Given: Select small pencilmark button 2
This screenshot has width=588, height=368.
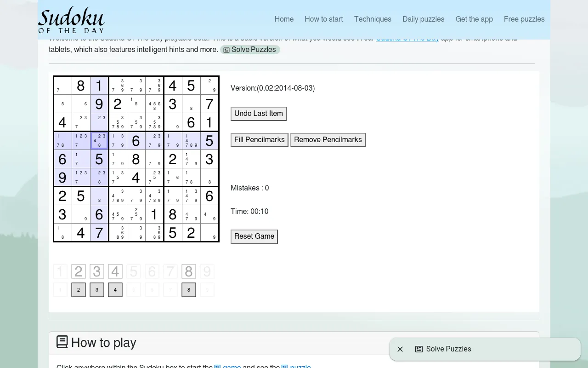Looking at the screenshot, I should pos(79,290).
